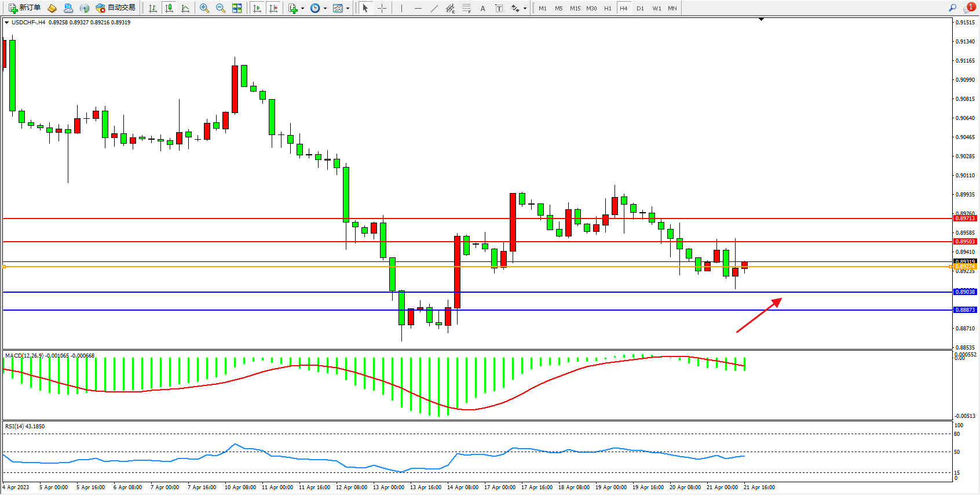Tile windows with the grid icon
Image resolution: width=980 pixels, height=495 pixels.
coord(237,8)
